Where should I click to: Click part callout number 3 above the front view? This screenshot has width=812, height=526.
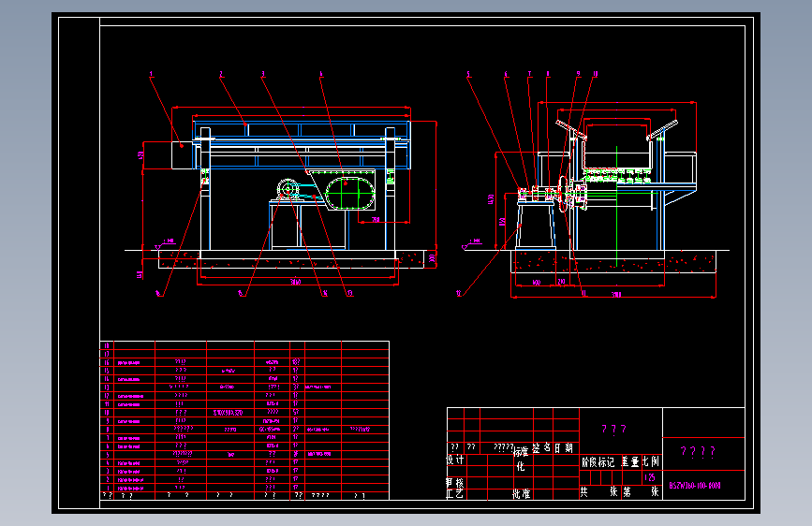263,74
